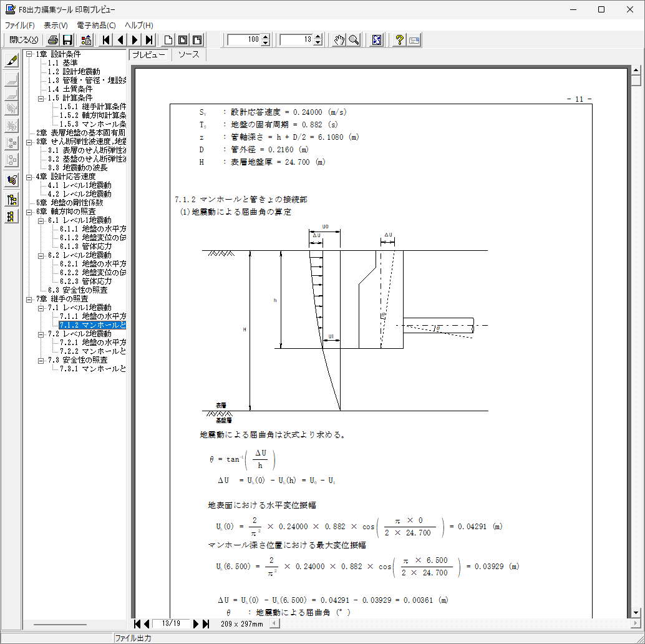Click the yellow question mark help icon
The width and height of the screenshot is (645, 644).
(x=400, y=40)
